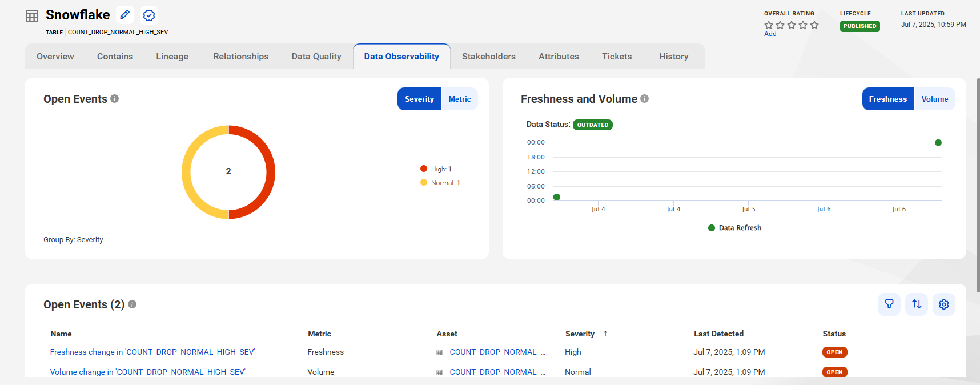Open the Tickets tab

coord(617,57)
